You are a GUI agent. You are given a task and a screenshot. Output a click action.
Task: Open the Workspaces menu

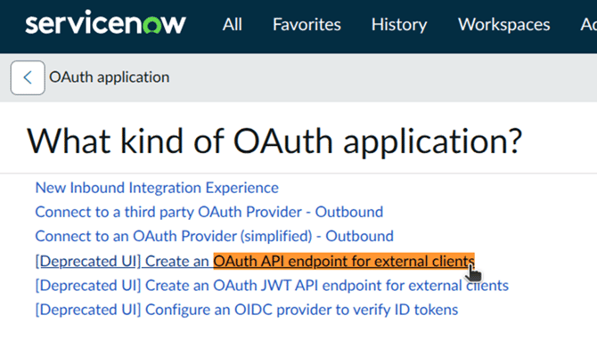(x=503, y=24)
